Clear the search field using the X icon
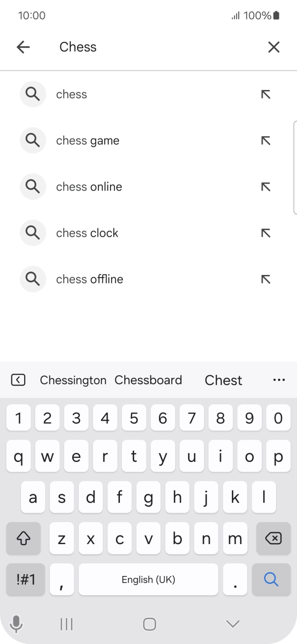Viewport: 297px width, 644px height. (274, 47)
